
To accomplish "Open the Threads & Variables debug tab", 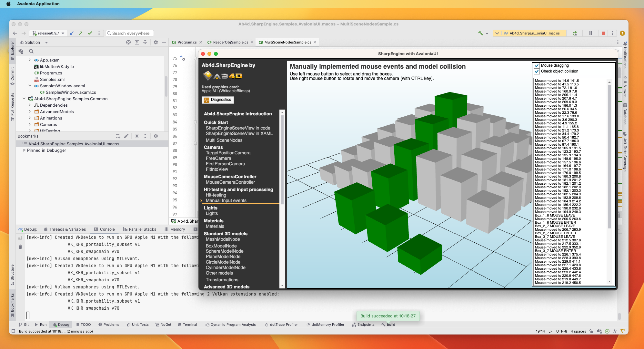I will point(65,229).
